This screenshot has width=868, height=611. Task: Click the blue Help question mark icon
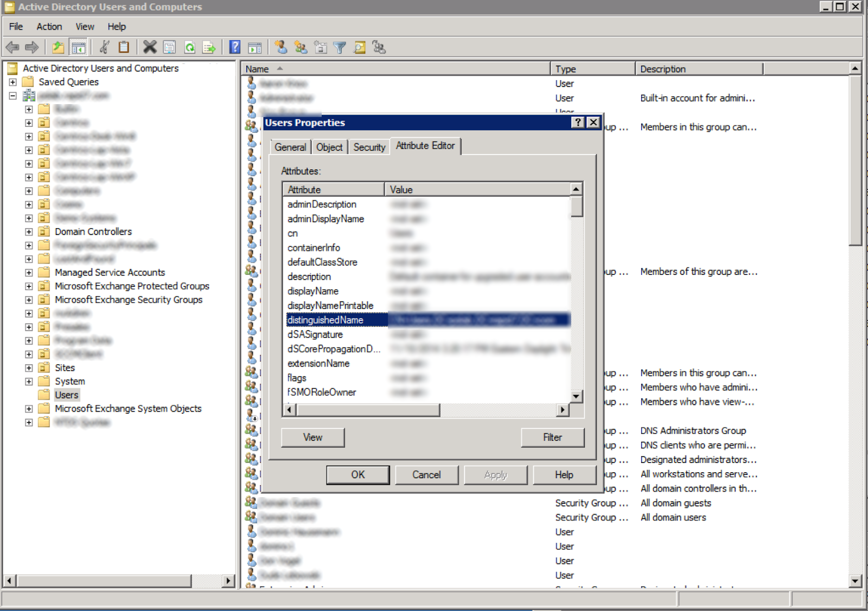click(235, 48)
